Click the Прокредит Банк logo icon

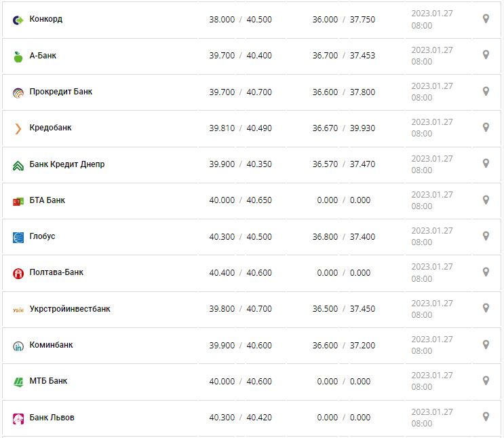click(x=18, y=92)
